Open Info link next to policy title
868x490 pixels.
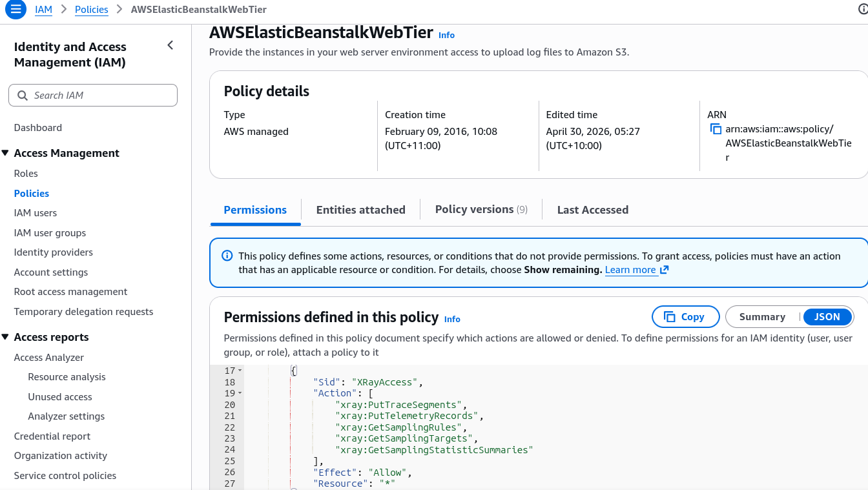[446, 36]
